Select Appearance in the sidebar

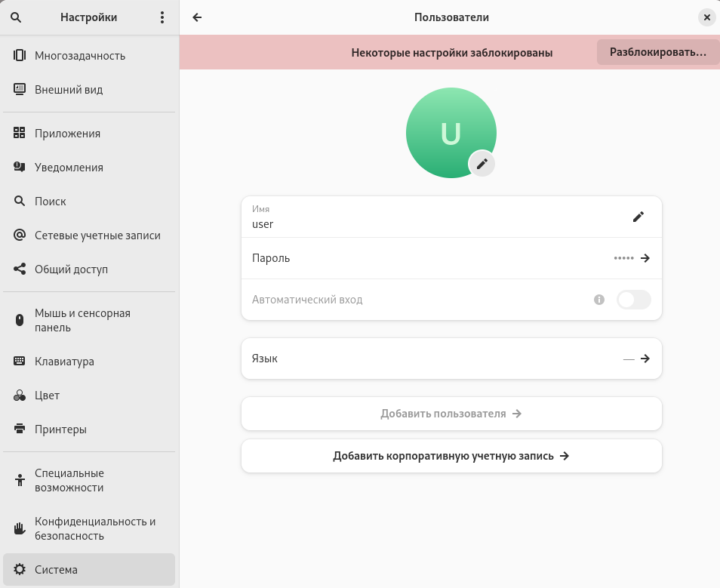click(69, 90)
